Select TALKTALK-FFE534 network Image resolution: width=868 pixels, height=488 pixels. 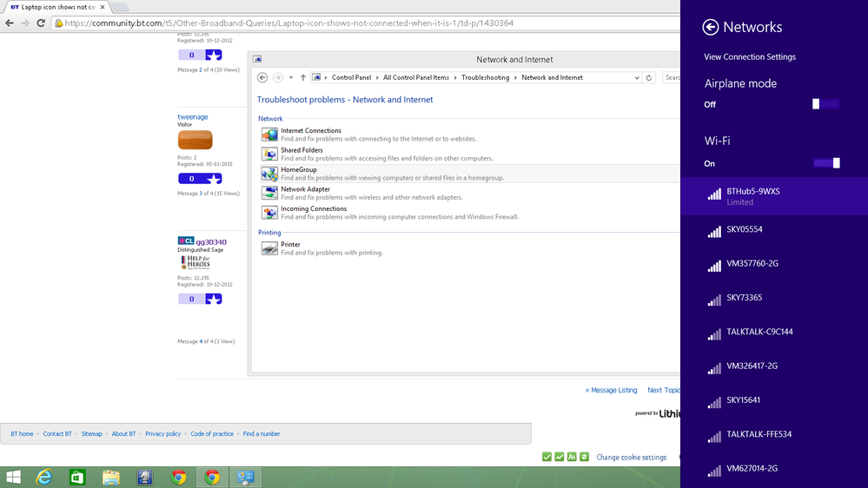[774, 434]
